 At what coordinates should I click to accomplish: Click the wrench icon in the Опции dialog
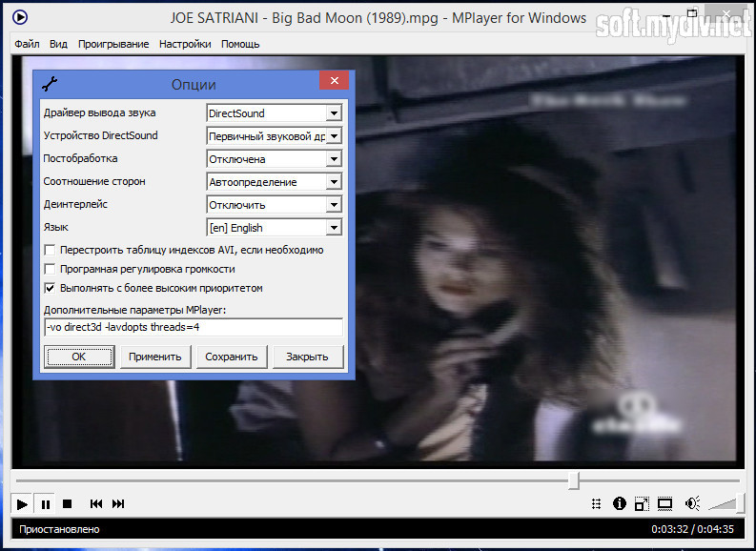50,84
